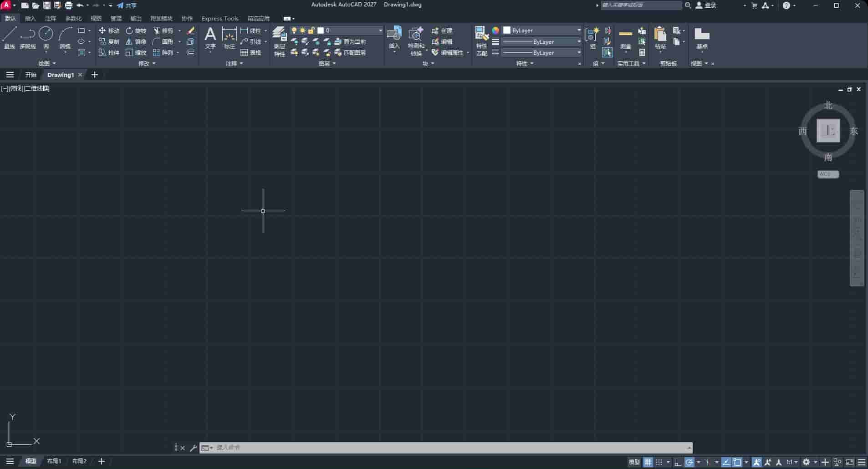Switch to the 布局1 layout tab
This screenshot has width=868, height=469.
(54, 461)
